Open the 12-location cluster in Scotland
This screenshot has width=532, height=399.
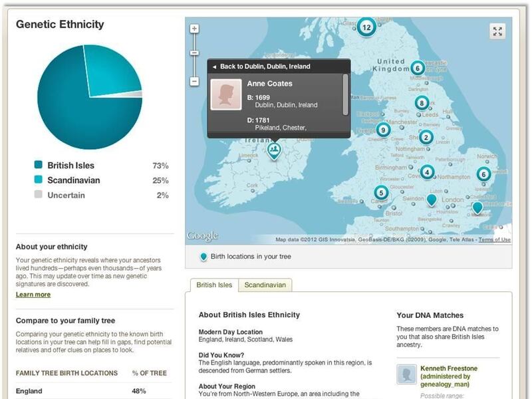click(366, 27)
